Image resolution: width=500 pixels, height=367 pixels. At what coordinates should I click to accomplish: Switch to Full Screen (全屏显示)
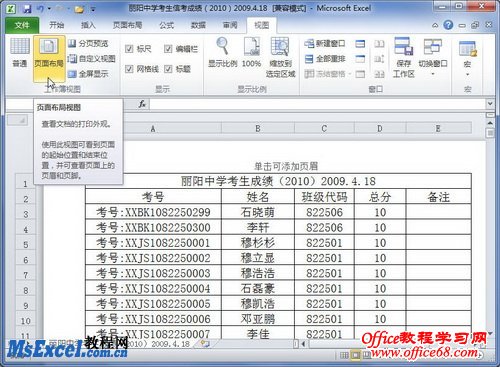click(88, 74)
